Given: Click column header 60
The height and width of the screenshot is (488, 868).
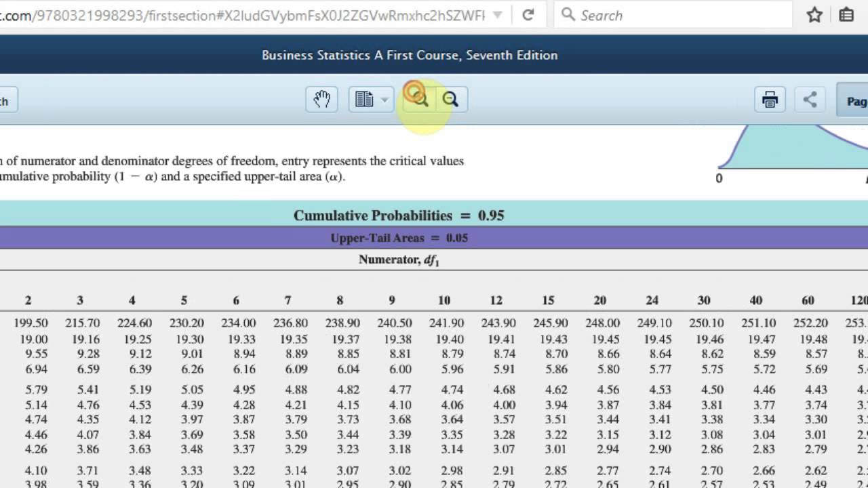Looking at the screenshot, I should point(808,300).
